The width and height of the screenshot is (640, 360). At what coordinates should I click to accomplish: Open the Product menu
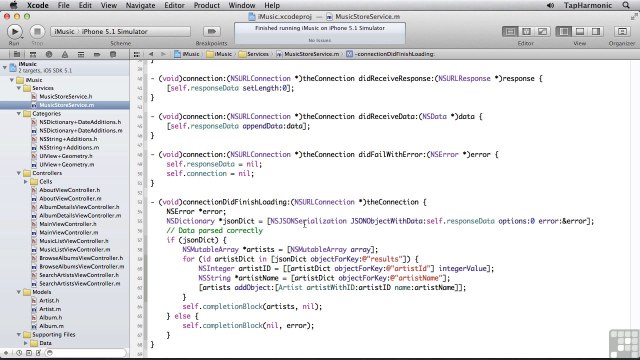point(207,5)
